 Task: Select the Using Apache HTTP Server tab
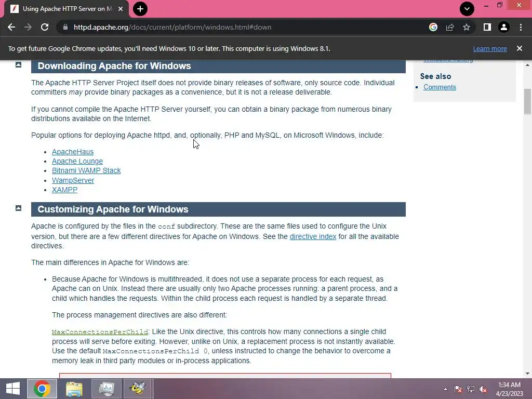(66, 9)
